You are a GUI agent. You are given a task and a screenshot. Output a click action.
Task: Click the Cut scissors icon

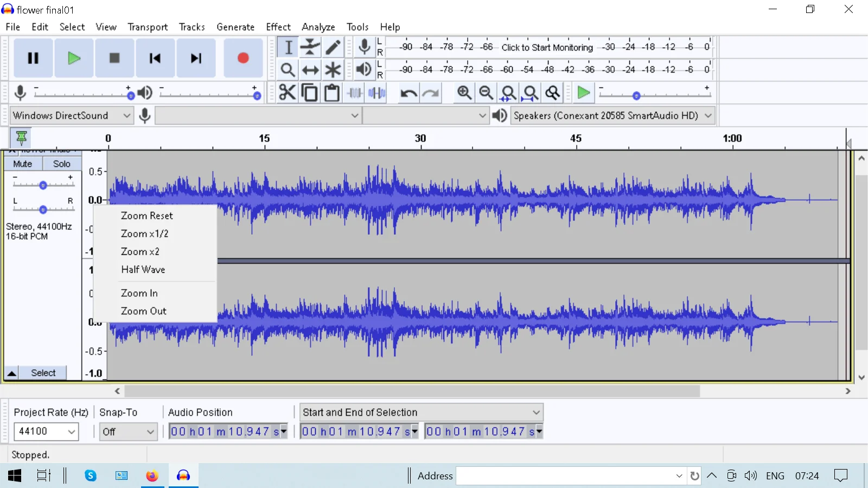tap(287, 93)
